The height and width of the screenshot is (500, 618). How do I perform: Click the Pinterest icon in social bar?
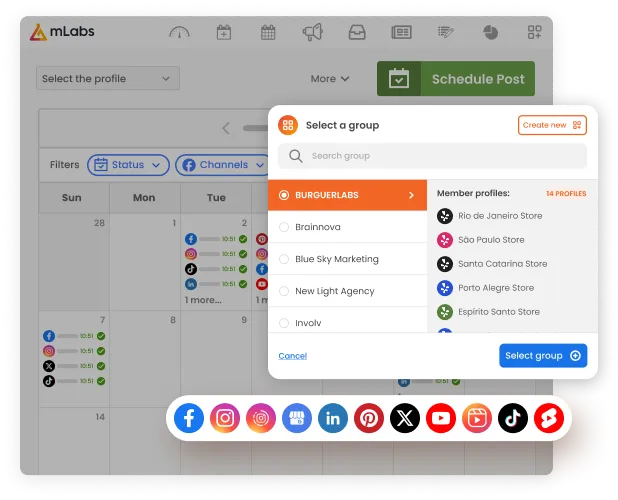click(x=369, y=418)
